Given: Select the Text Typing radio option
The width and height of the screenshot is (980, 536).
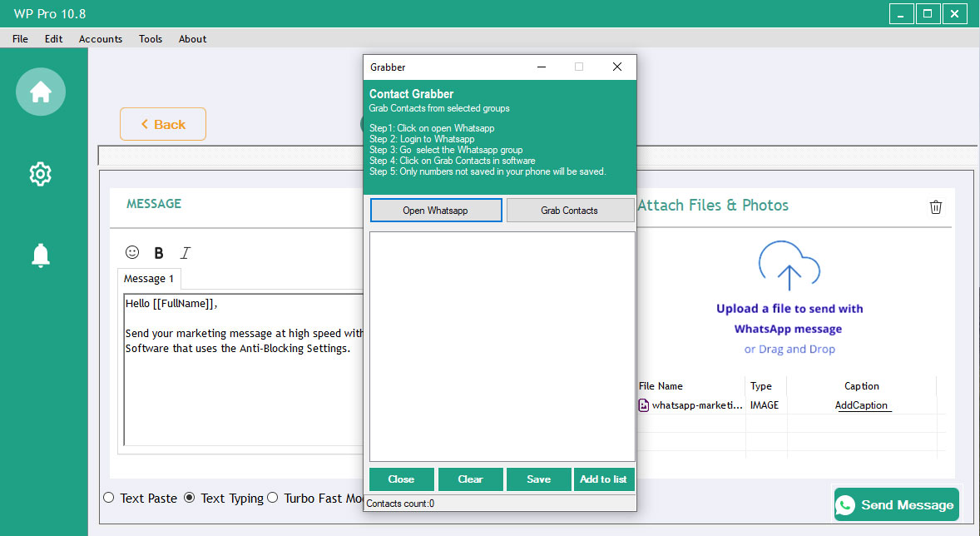Looking at the screenshot, I should (x=190, y=498).
